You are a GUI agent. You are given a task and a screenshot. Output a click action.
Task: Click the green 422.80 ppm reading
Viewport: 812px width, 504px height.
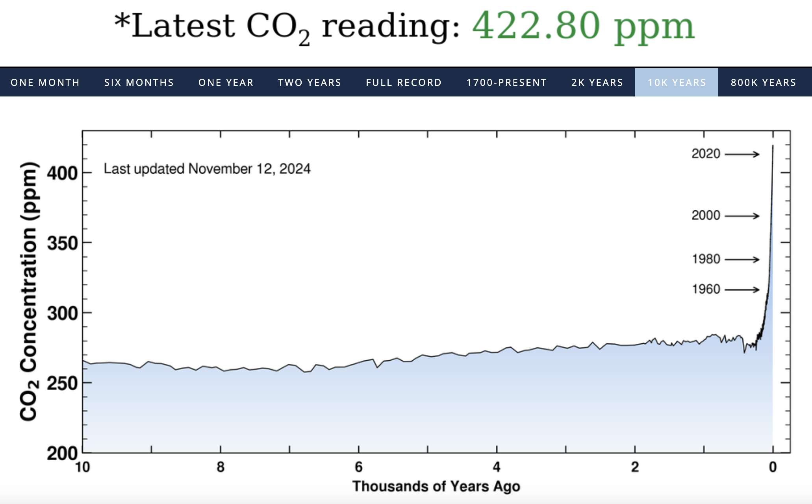click(583, 27)
